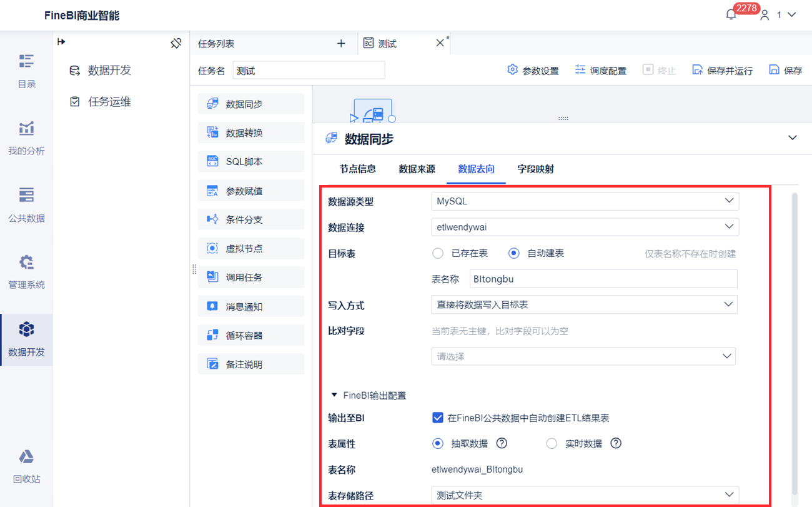Add a 循环容器 node
812x507 pixels.
251,335
